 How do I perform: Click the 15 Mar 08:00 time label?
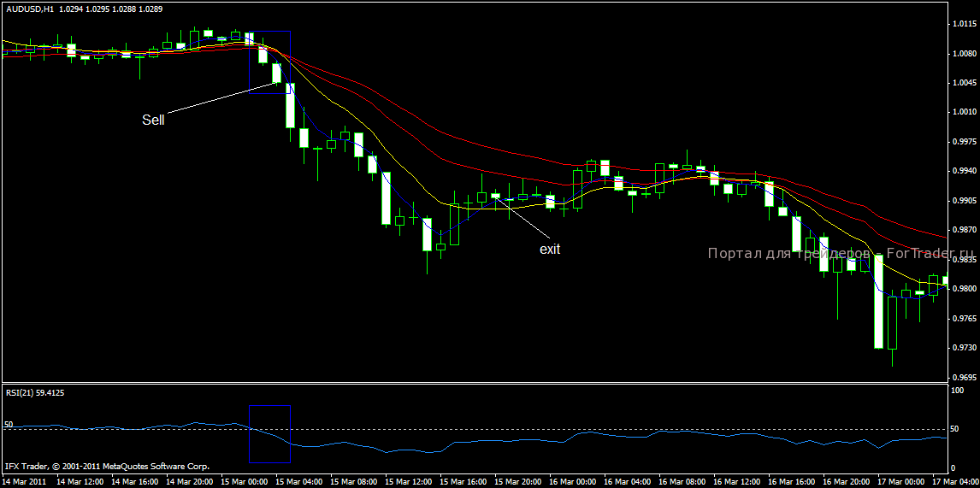354,482
